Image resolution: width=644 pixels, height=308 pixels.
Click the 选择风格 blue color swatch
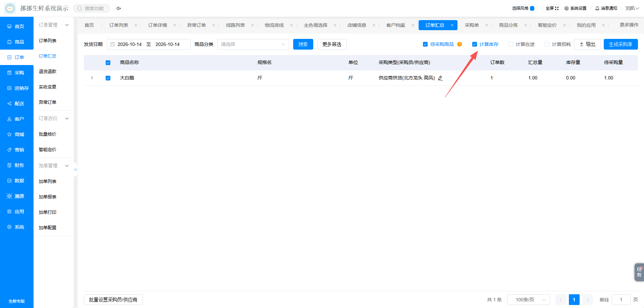(532, 8)
